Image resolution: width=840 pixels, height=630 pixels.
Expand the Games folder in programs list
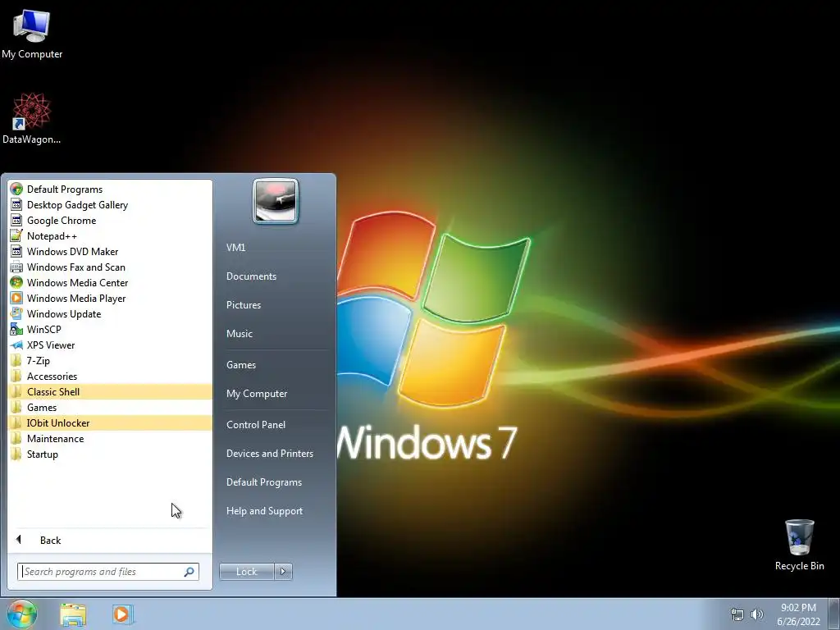(111, 407)
